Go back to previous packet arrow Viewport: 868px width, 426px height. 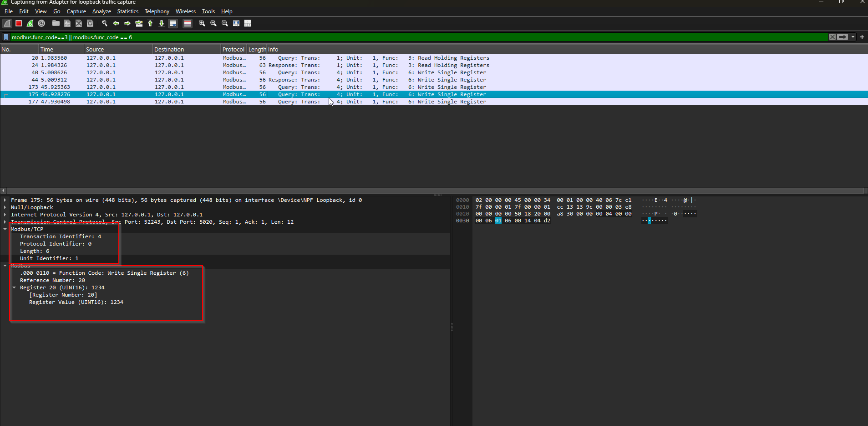pyautogui.click(x=116, y=23)
